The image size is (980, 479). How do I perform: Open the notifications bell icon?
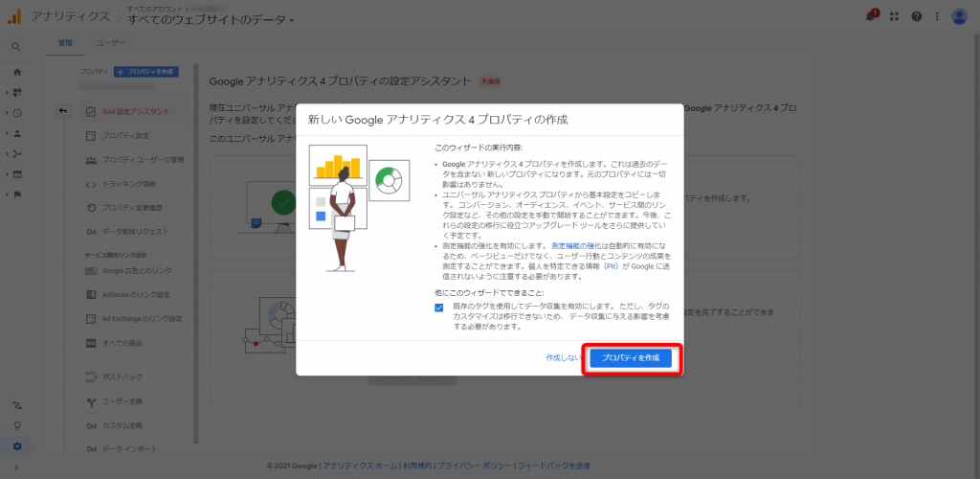pos(871,16)
